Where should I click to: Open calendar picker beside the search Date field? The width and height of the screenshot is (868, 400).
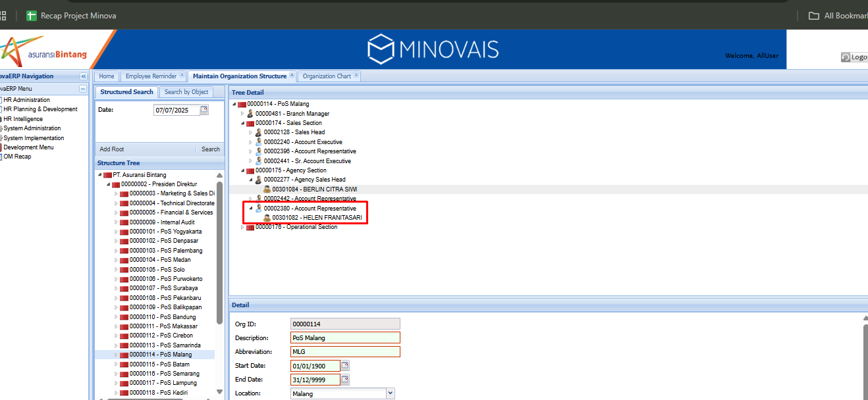204,110
